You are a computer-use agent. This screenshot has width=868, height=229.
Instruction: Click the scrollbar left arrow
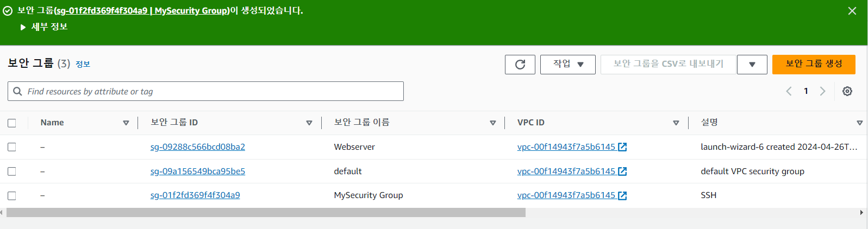click(x=2, y=213)
